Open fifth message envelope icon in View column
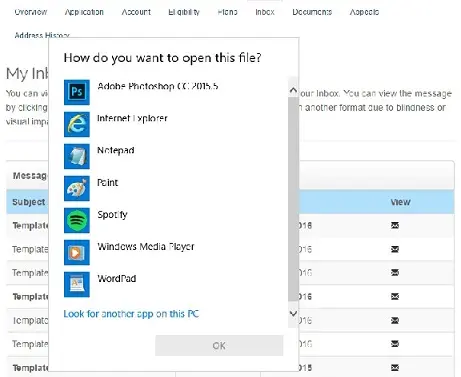 [x=395, y=320]
